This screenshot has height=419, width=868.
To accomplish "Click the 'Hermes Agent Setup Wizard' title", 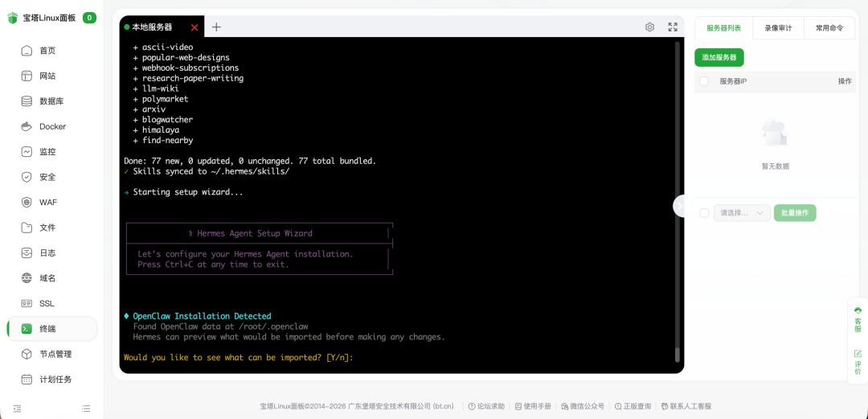I will pyautogui.click(x=255, y=233).
